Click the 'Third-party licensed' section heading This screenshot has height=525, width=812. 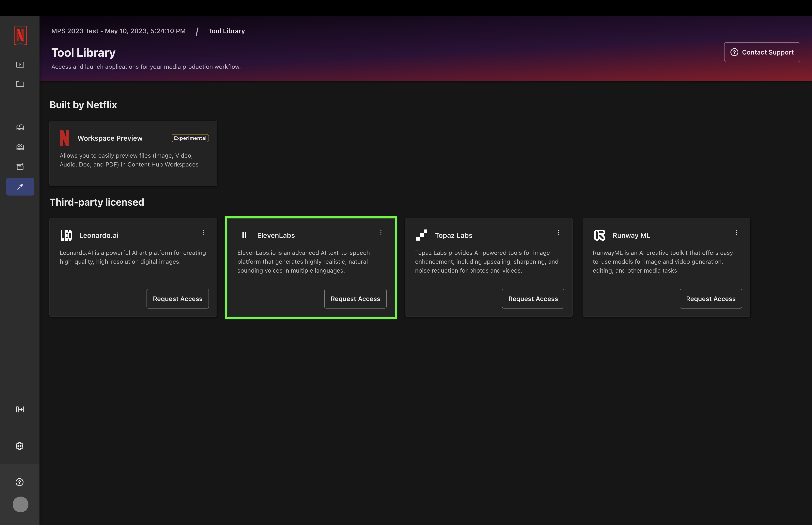97,202
